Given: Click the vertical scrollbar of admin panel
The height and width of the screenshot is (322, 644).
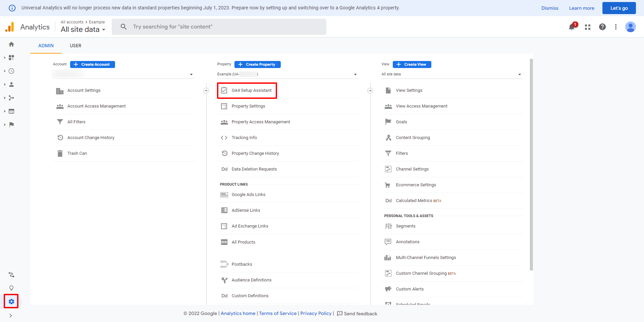Looking at the screenshot, I should point(531,164).
